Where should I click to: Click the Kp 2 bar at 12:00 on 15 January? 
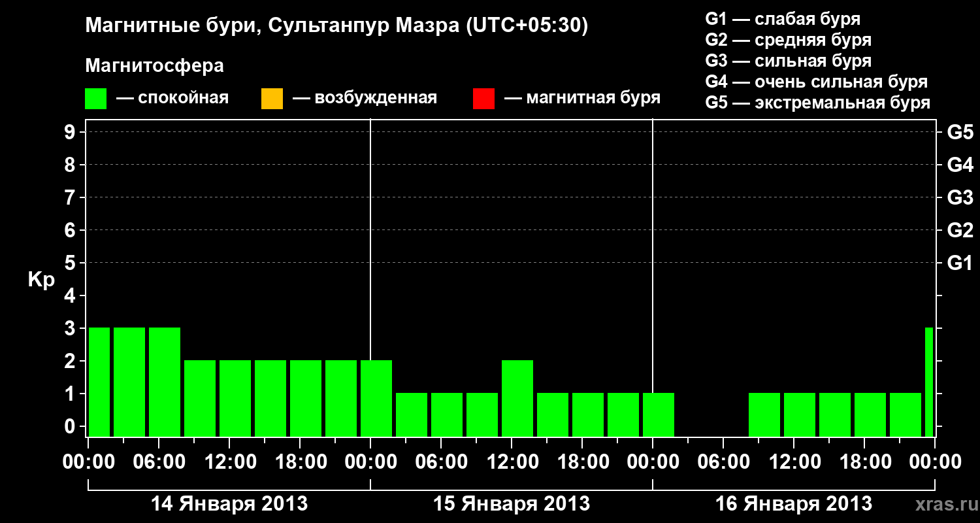pos(517,398)
